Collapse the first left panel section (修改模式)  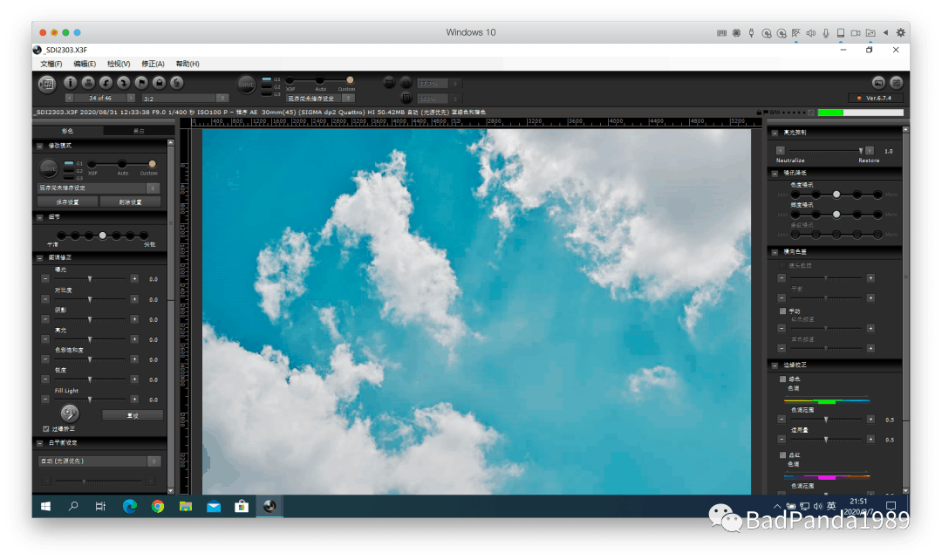(x=39, y=146)
